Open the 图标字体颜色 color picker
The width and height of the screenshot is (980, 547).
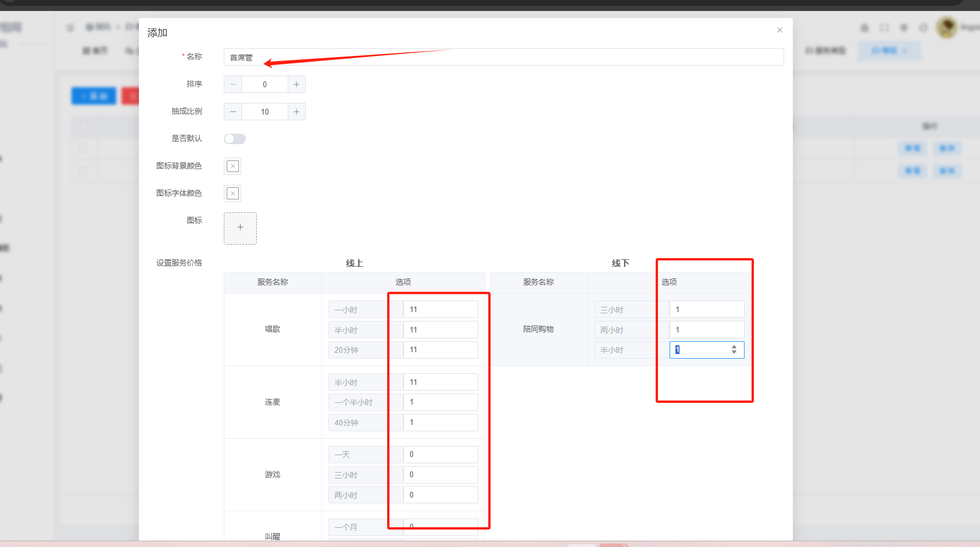click(x=233, y=194)
